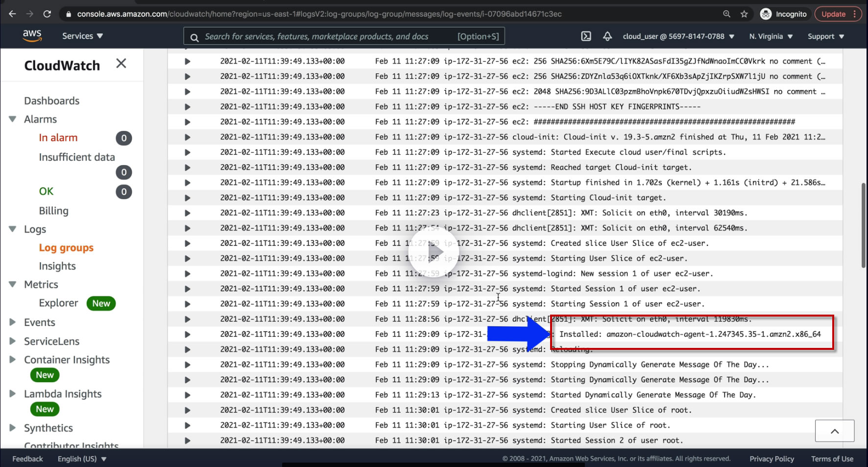
Task: Open the N. Virginia region dropdown
Action: click(x=771, y=36)
